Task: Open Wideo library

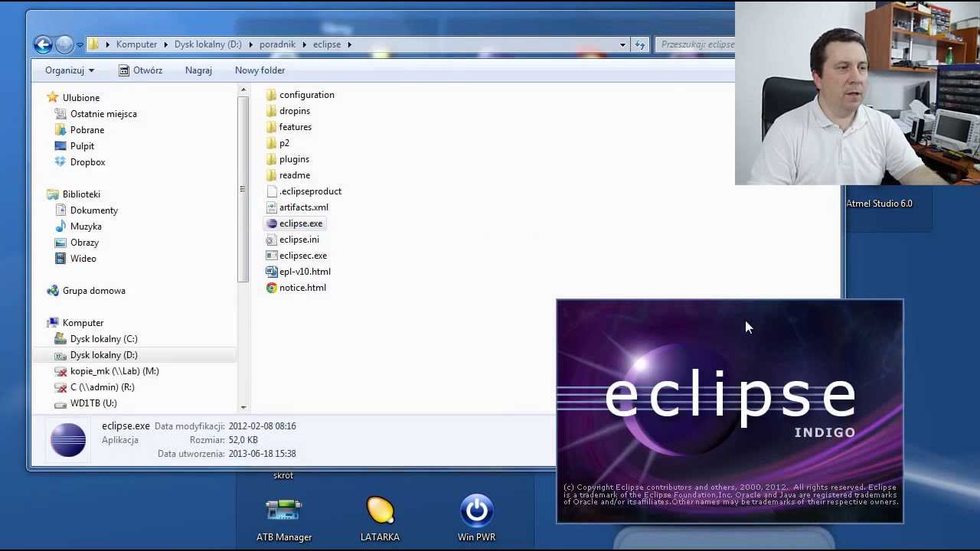Action: [x=83, y=259]
